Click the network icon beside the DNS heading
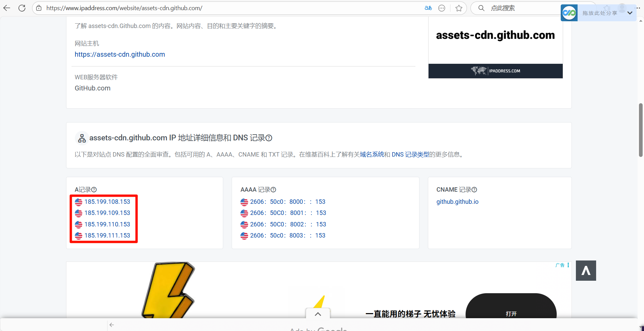Screen dimensions: 644x331 point(82,138)
